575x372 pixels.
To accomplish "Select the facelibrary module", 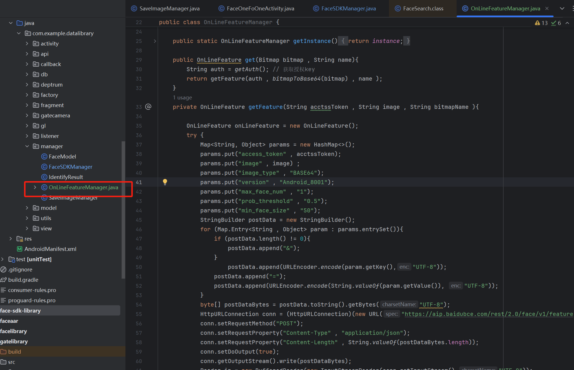I will coord(14,331).
